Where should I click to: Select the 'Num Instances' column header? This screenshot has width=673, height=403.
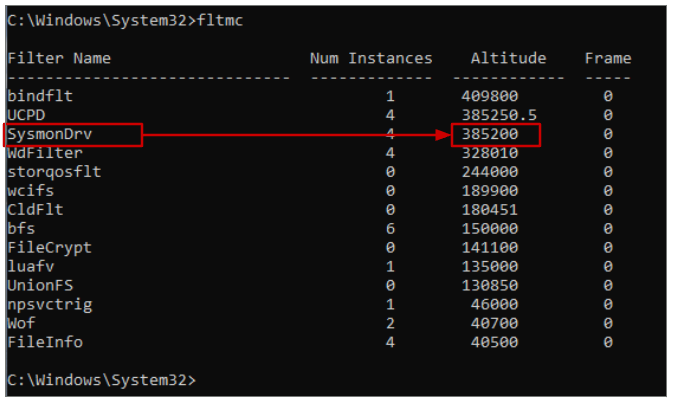(371, 58)
